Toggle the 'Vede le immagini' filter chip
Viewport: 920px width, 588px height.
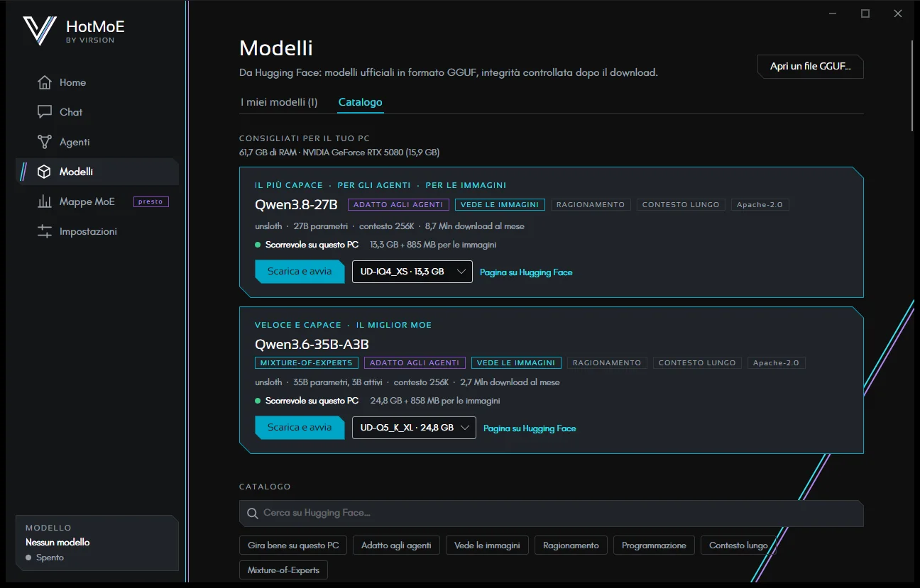(x=487, y=545)
